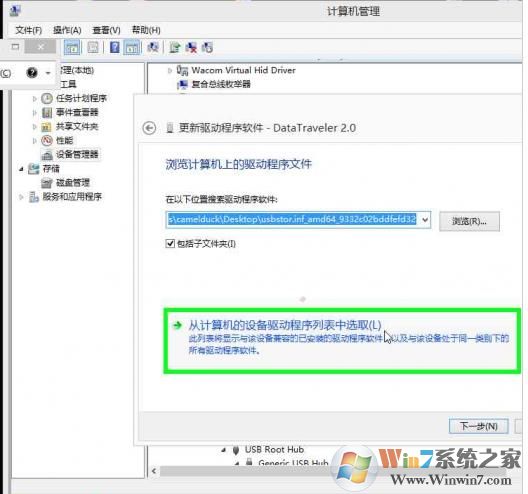This screenshot has height=494, width=528.
Task: Click the Browse (浏览) button
Action: coord(469,221)
